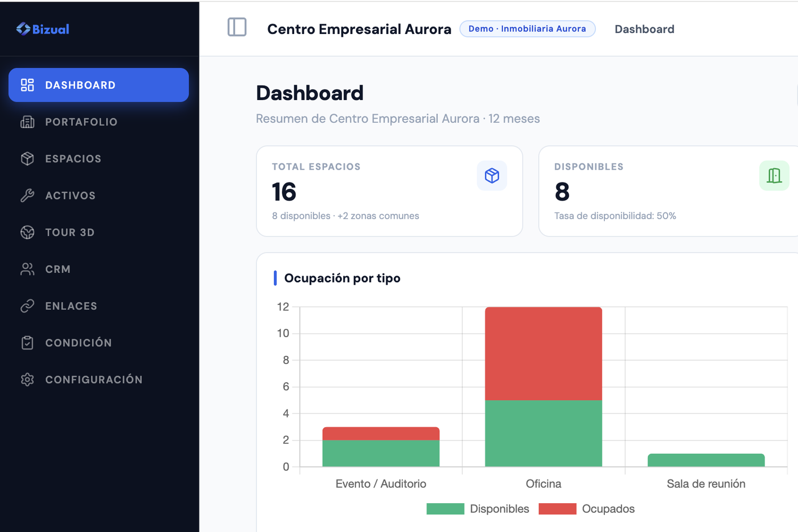Toggle the Ocupados red legend swatch
Screen dimensions: 798x532
pyautogui.click(x=558, y=509)
